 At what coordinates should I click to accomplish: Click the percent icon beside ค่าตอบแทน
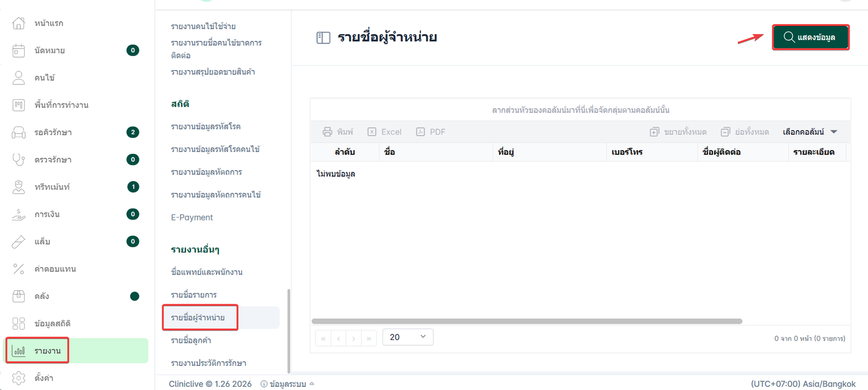click(19, 269)
